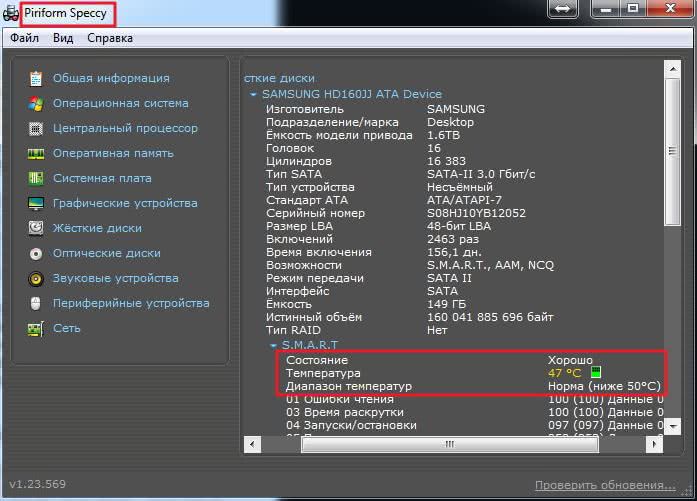Open the Вид menu

63,38
